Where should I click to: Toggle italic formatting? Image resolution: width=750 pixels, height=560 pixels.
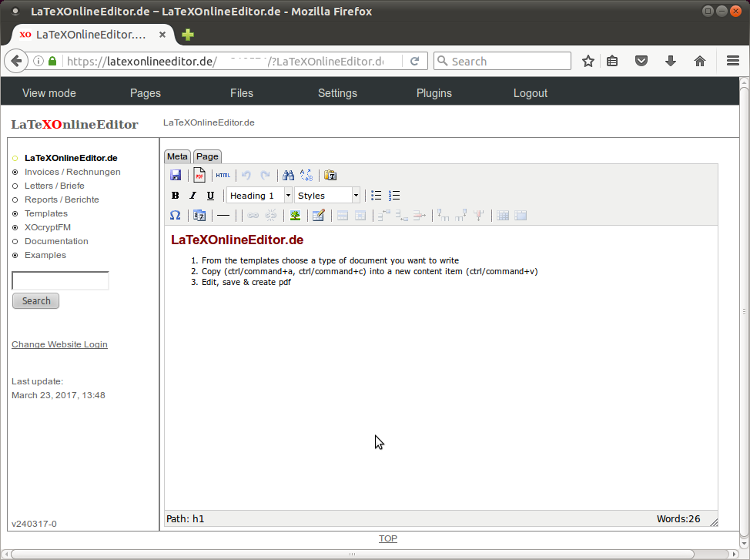point(193,196)
